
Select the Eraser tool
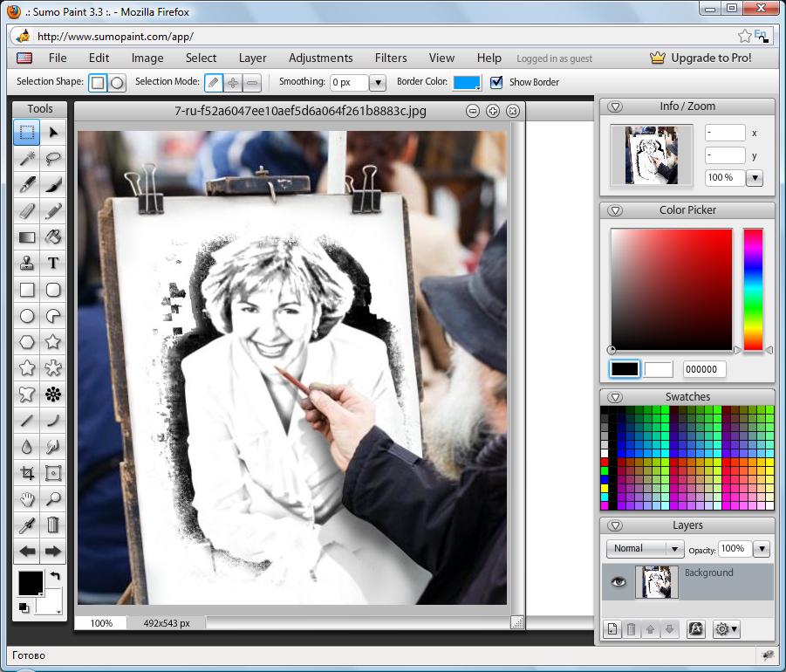pyautogui.click(x=26, y=210)
